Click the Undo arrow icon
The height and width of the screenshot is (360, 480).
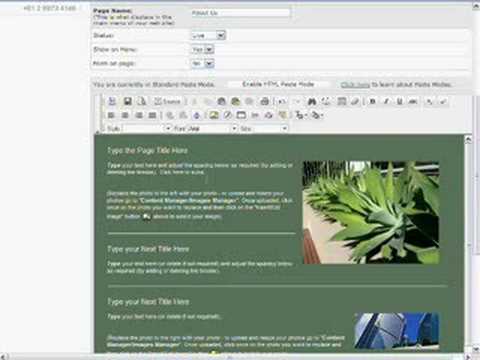coord(282,101)
